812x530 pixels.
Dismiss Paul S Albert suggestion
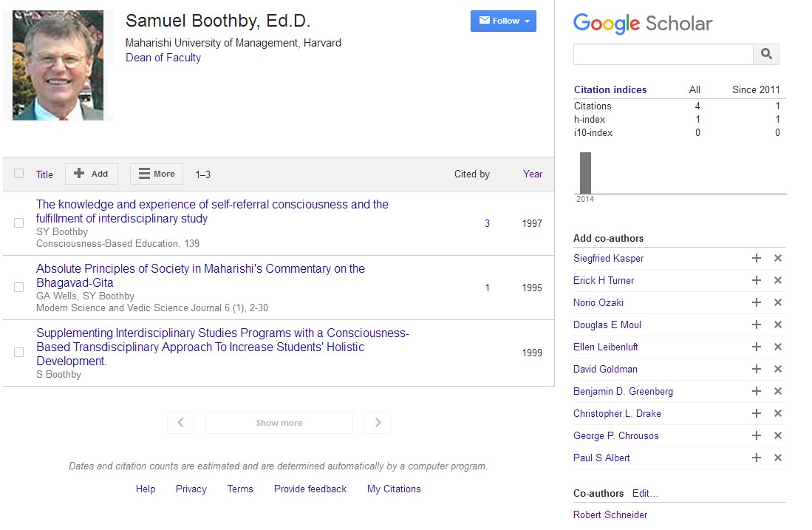[777, 458]
